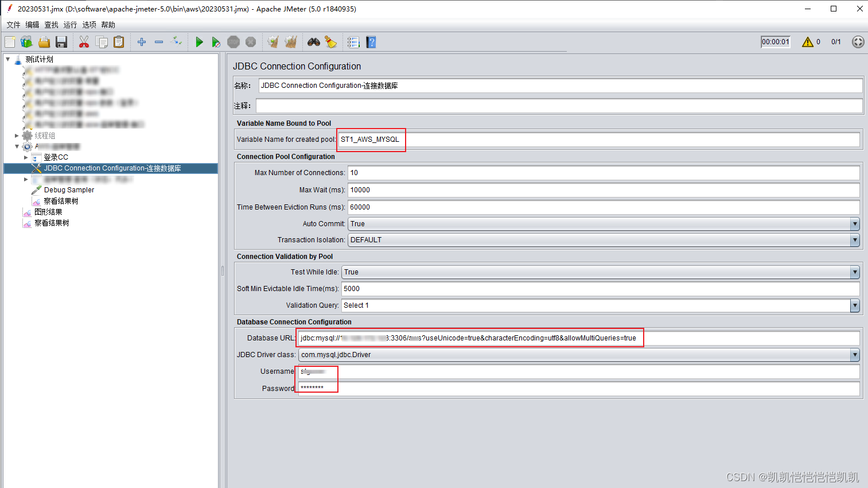Click the Max Number of Connections field
This screenshot has height=488, width=868.
[604, 173]
